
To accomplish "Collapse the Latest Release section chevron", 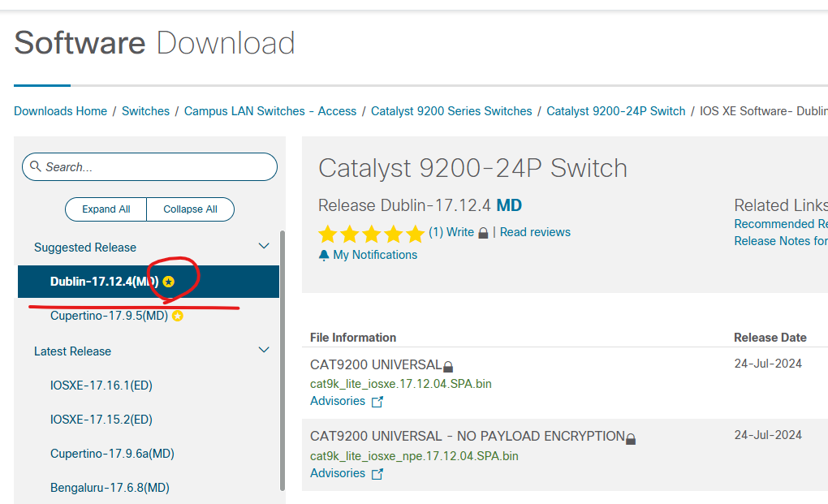I will point(264,350).
